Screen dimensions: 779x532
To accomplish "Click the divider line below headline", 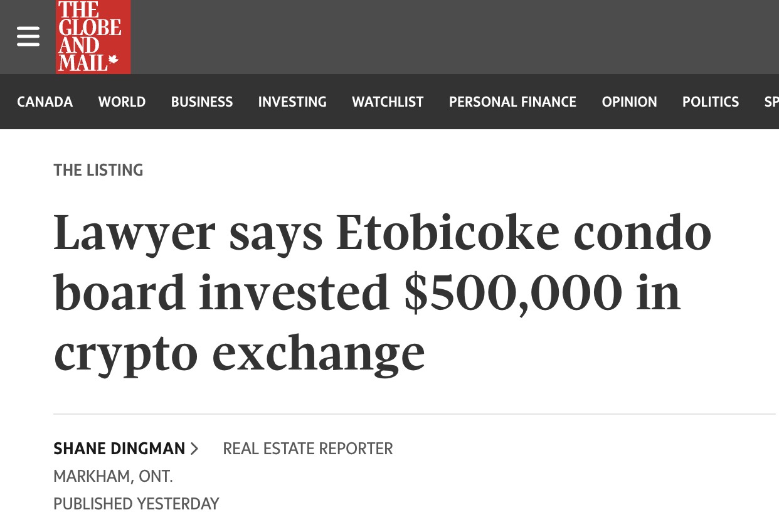I will pyautogui.click(x=414, y=414).
